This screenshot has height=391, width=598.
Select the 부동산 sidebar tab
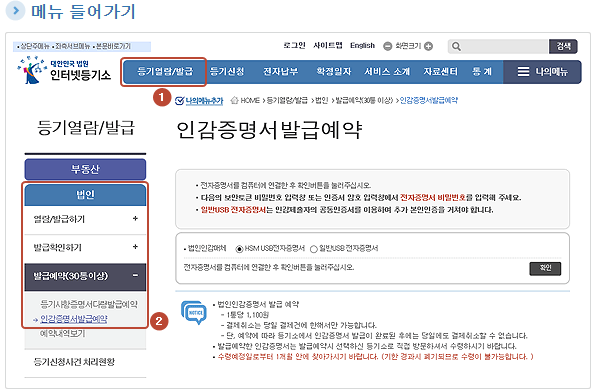point(85,169)
